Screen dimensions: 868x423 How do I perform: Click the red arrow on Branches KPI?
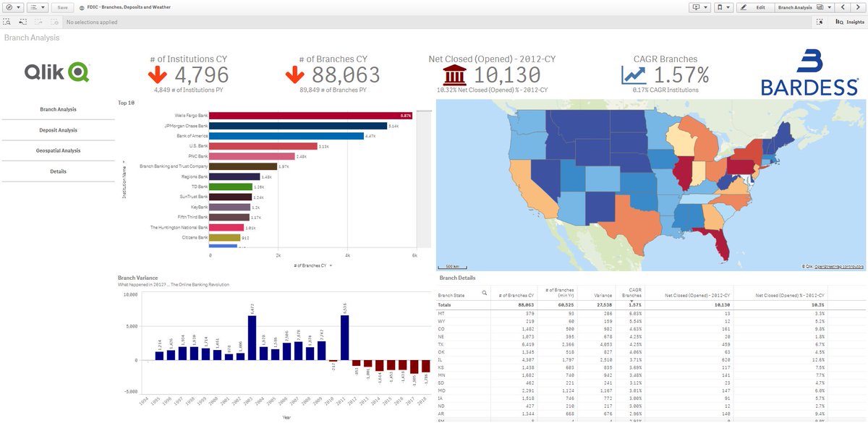pyautogui.click(x=294, y=74)
